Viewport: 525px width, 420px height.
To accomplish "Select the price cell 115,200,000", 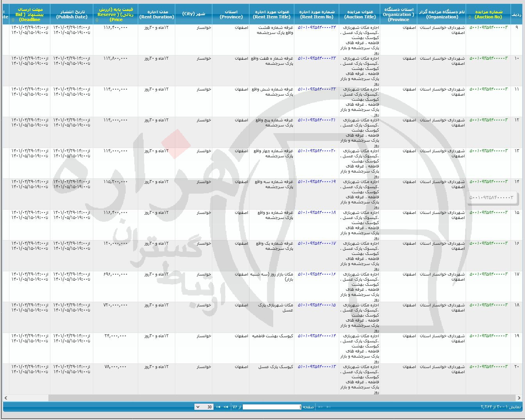I will tap(116, 182).
